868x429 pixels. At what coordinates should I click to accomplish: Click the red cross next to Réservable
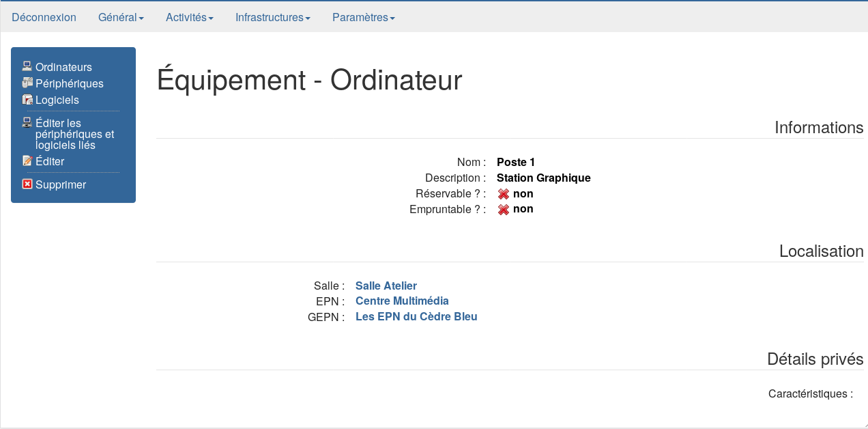504,194
